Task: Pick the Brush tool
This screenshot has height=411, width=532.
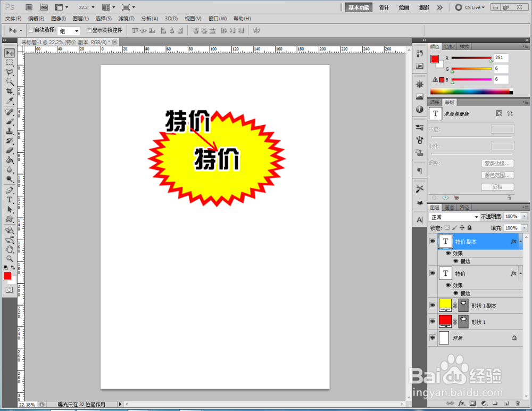Action: coord(10,120)
